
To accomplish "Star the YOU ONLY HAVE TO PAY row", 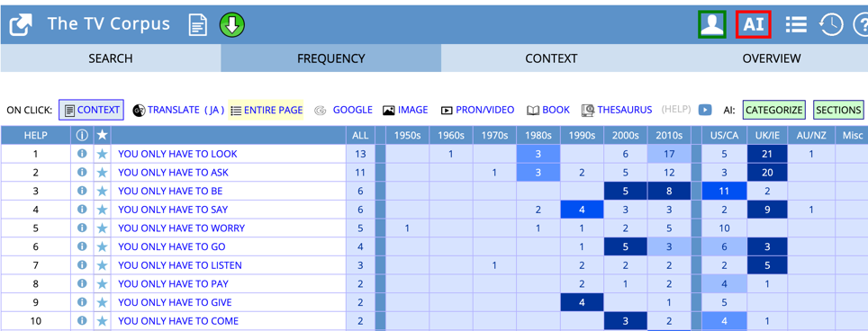I will pyautogui.click(x=102, y=283).
